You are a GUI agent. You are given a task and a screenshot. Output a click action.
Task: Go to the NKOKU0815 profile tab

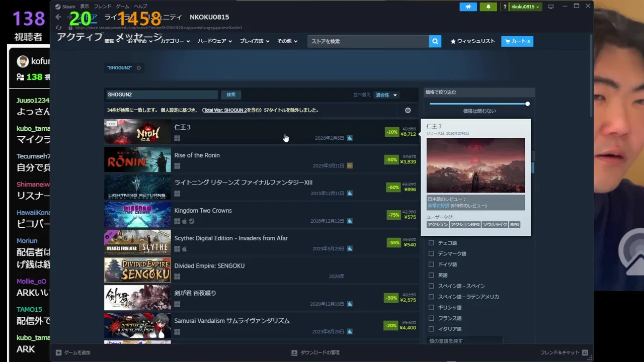click(x=209, y=17)
